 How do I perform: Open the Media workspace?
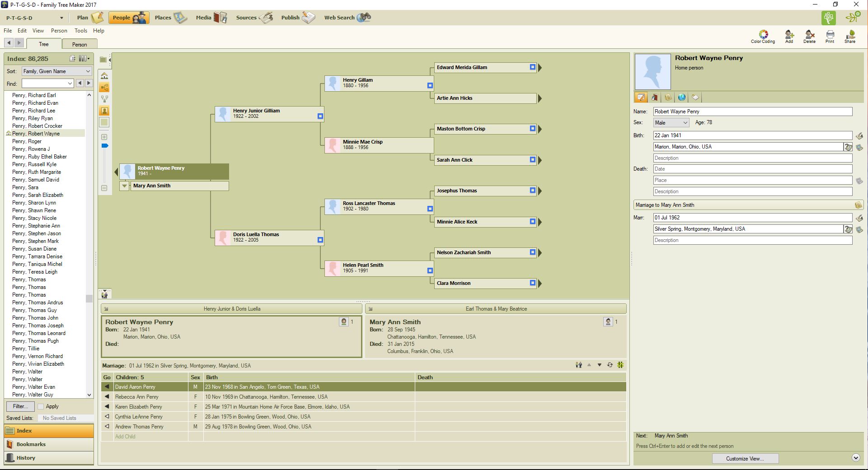[211, 18]
